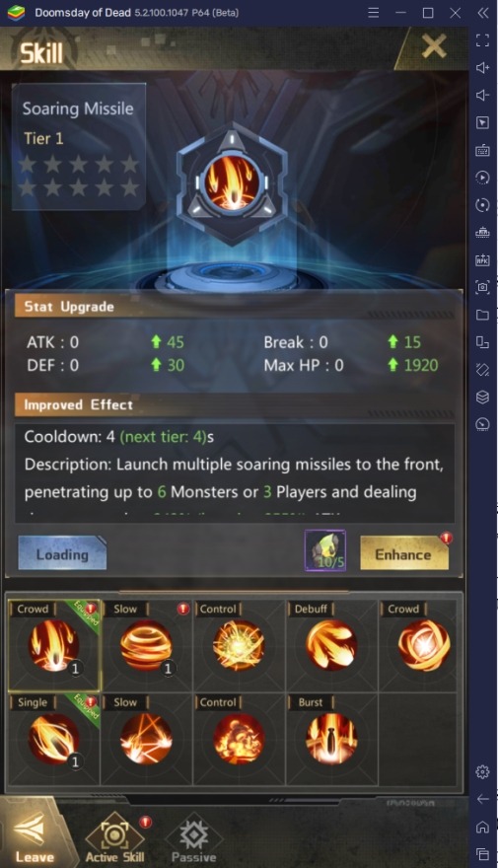Pick the Single target skill icon

[53, 739]
